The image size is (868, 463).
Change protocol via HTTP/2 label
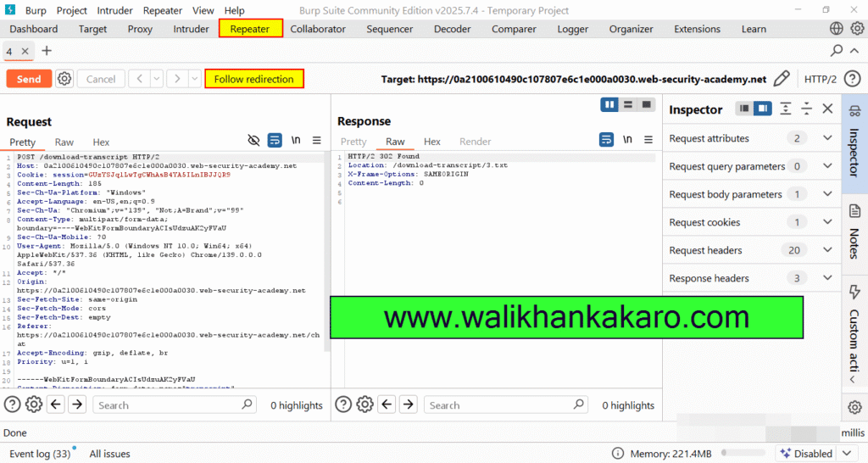820,79
